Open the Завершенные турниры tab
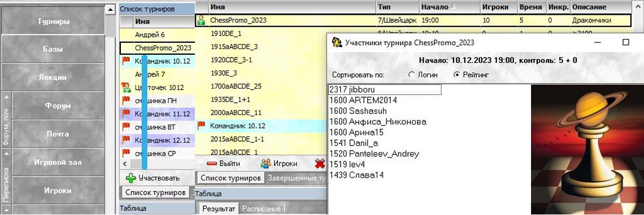This screenshot has height=215, width=644. tap(295, 178)
